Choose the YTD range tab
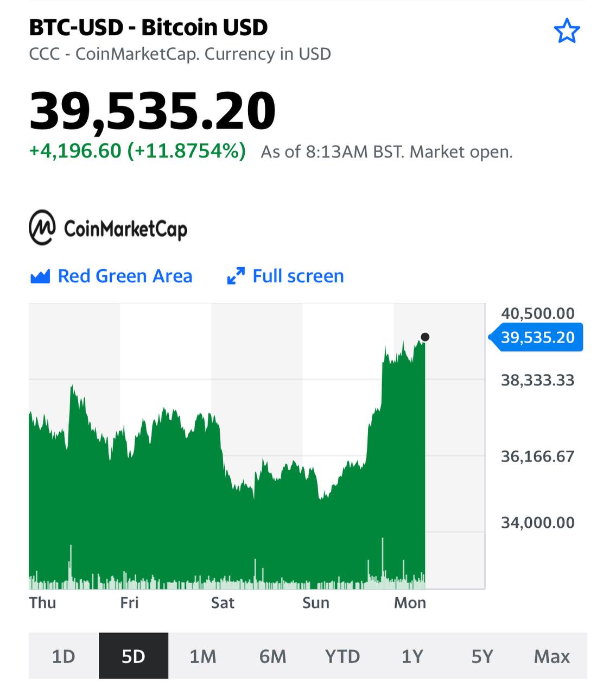Image resolution: width=616 pixels, height=695 pixels. [x=342, y=656]
